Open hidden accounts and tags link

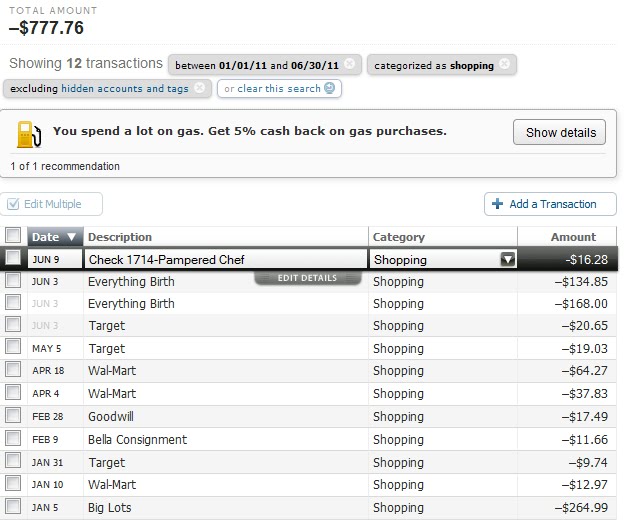(x=125, y=88)
